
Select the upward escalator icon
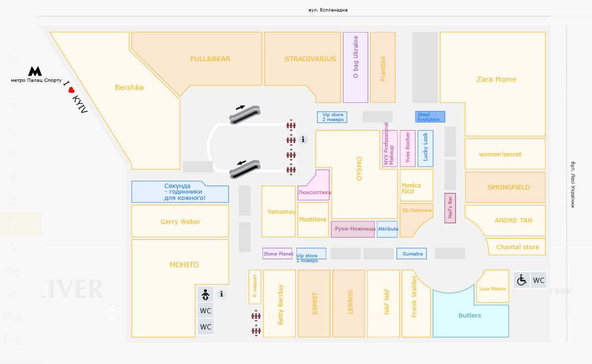(245, 114)
